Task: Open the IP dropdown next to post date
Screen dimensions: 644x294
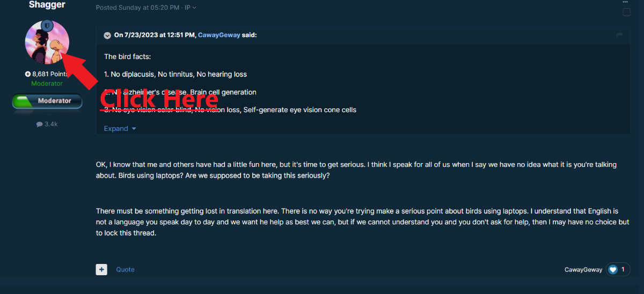Action: coord(190,8)
